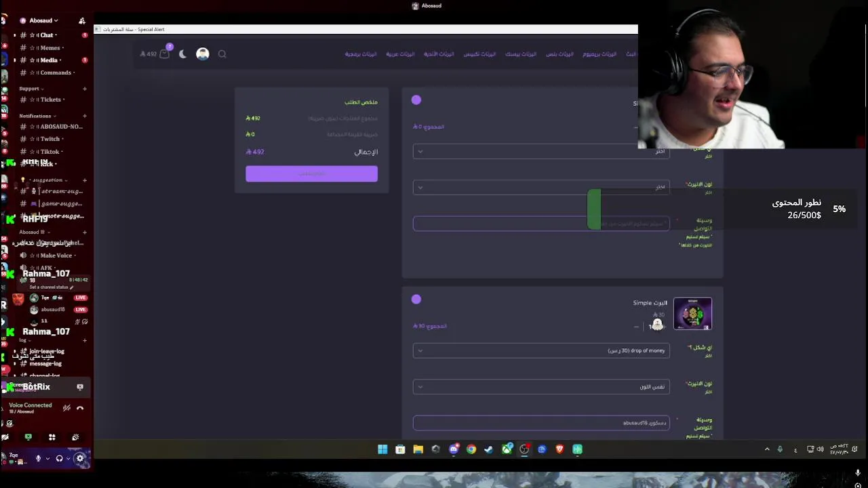Image resolution: width=868 pixels, height=488 pixels.
Task: Open Discord User Settings gear icon
Action: [80, 459]
